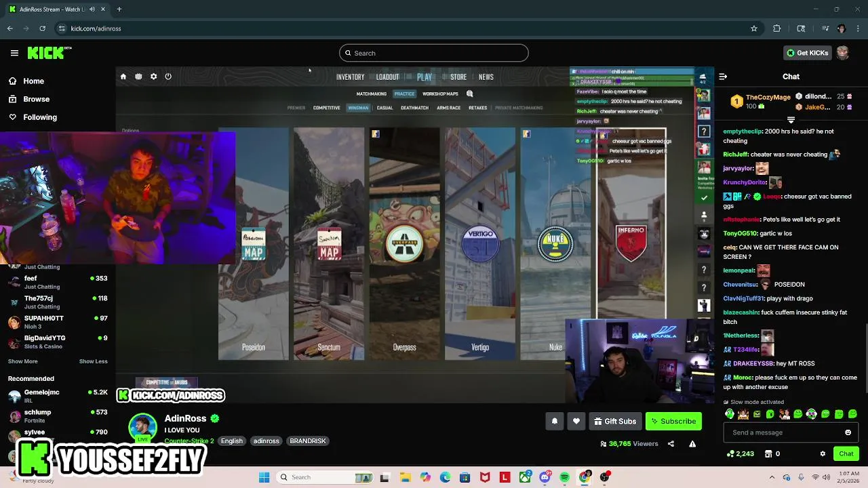Screen dimensions: 868x488
Task: Click the English language tag
Action: pyautogui.click(x=232, y=441)
